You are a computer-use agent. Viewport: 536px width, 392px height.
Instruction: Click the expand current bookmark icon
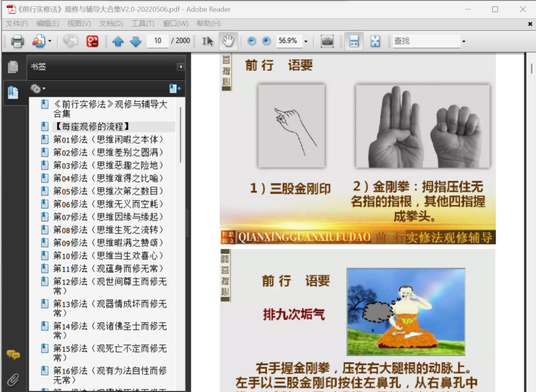click(175, 89)
